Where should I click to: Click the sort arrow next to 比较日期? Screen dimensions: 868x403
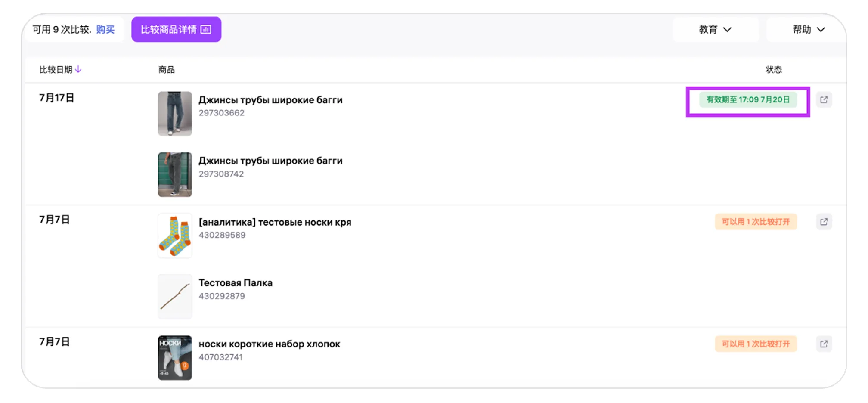[78, 69]
